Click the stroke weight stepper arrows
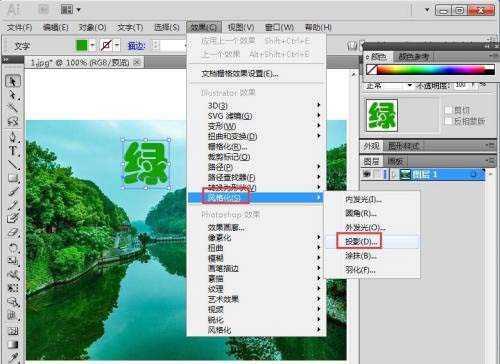The width and height of the screenshot is (500, 364). tap(156, 45)
